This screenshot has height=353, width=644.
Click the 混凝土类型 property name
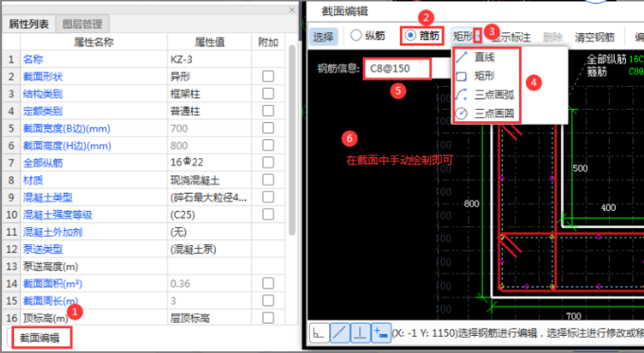(47, 198)
